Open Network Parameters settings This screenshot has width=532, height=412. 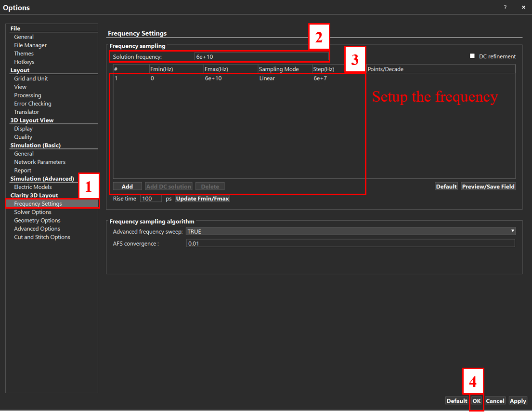[x=39, y=162]
